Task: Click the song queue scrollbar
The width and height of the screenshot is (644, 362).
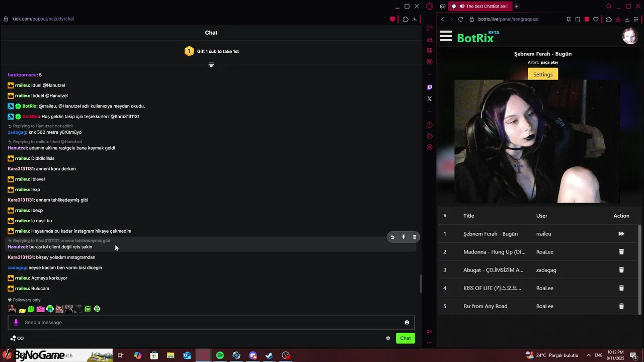Action: tap(640, 269)
